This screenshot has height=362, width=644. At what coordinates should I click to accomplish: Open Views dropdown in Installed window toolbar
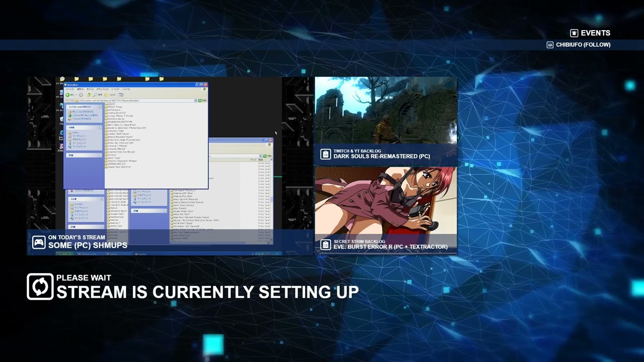121,95
